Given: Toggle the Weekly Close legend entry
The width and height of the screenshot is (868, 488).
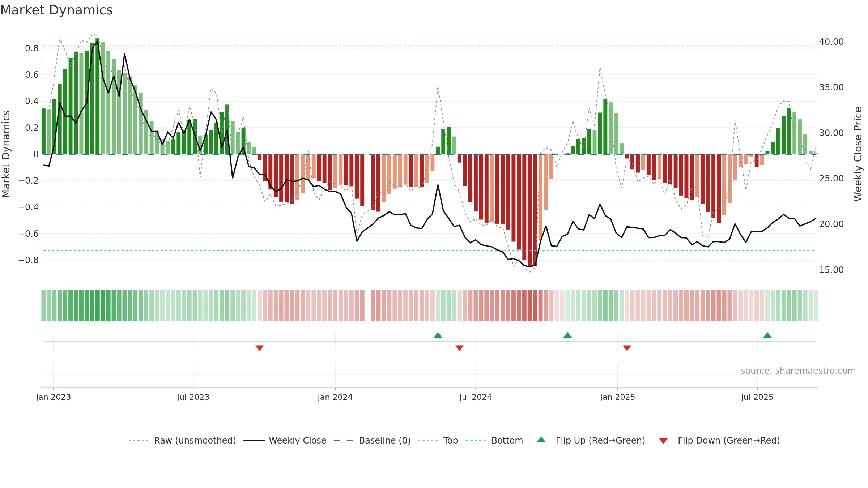Looking at the screenshot, I should click(x=285, y=440).
